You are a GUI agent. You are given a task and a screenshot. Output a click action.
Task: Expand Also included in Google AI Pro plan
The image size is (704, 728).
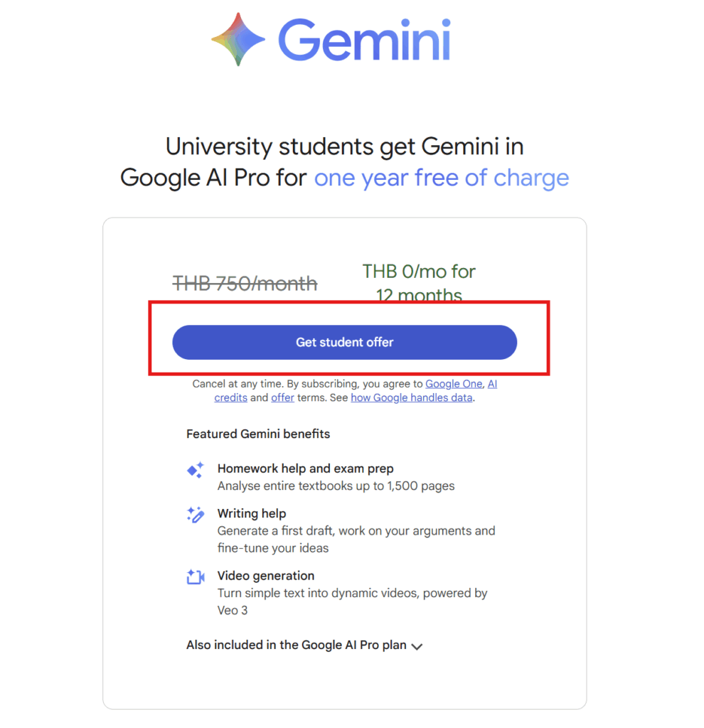[296, 646]
